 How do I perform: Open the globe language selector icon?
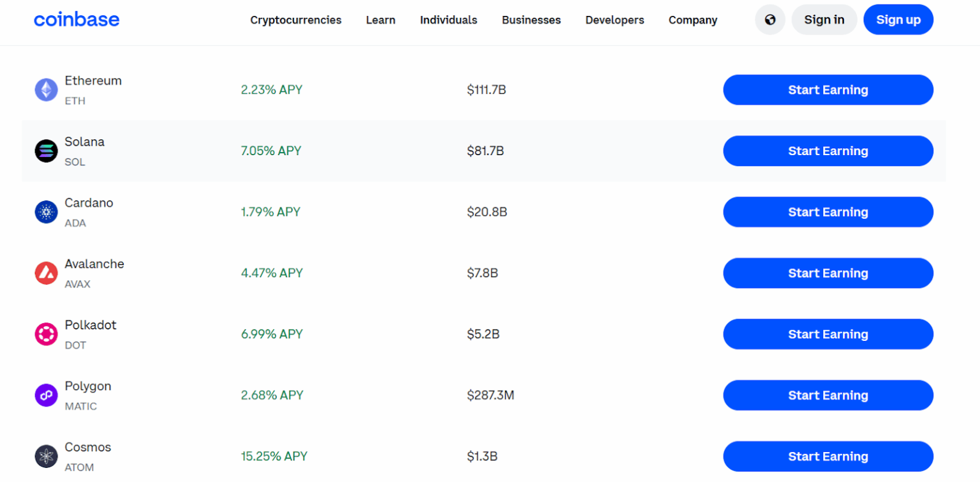tap(769, 20)
